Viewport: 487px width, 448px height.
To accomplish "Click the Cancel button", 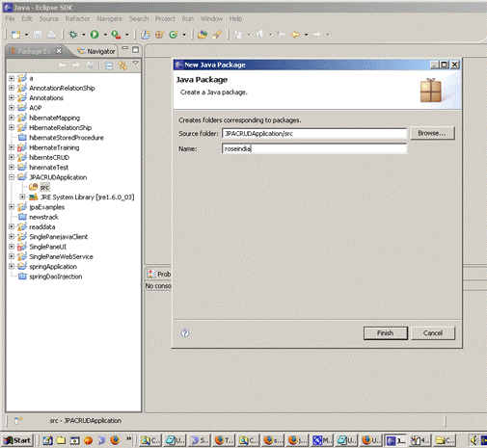I will click(433, 333).
